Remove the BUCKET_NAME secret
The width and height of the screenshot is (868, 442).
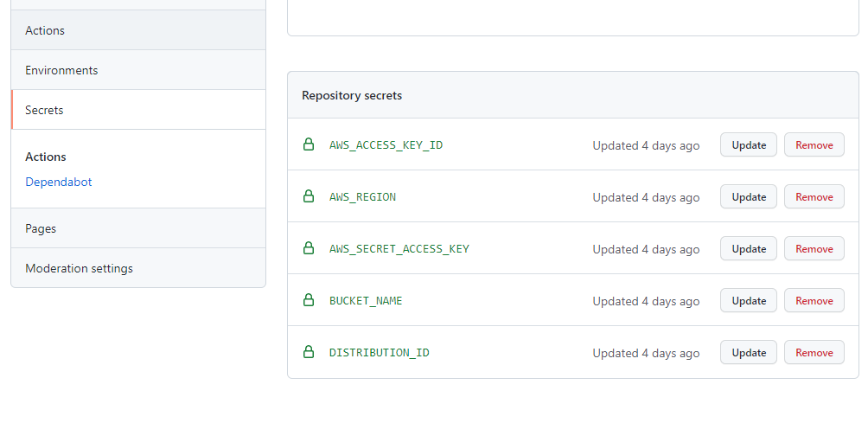814,301
